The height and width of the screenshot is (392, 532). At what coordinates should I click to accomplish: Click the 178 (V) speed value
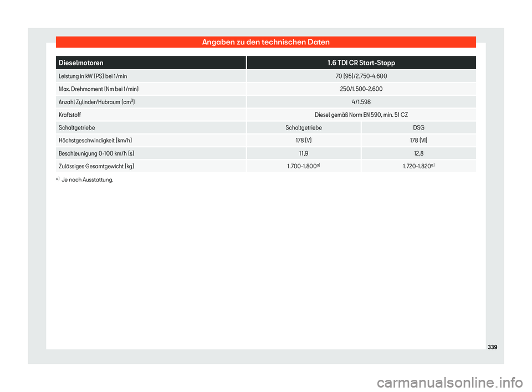[304, 141]
